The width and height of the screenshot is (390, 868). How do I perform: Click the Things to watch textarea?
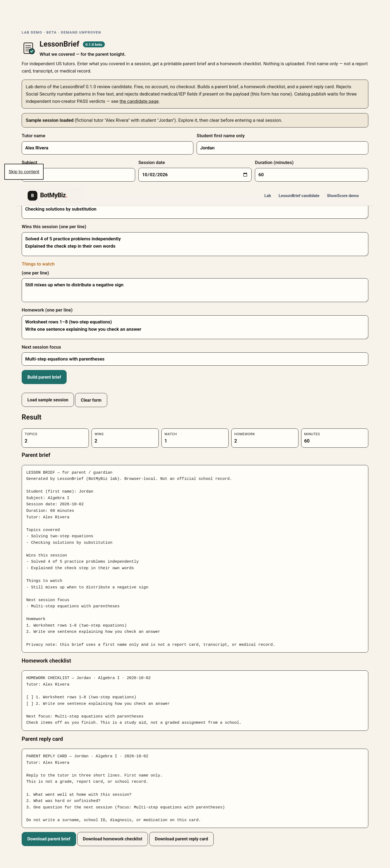pos(195,290)
